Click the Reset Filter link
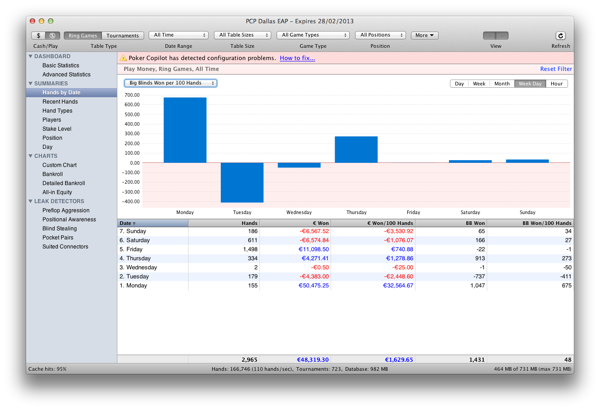 (556, 69)
